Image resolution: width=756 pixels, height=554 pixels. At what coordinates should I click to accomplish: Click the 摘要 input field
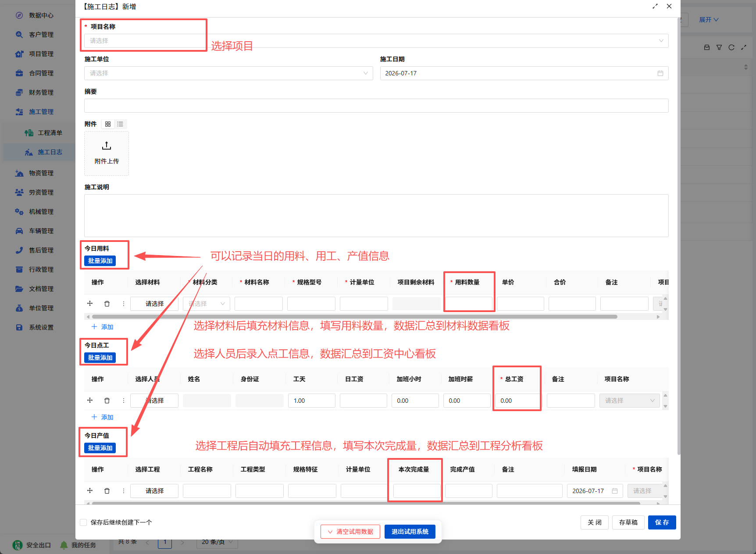(376, 106)
